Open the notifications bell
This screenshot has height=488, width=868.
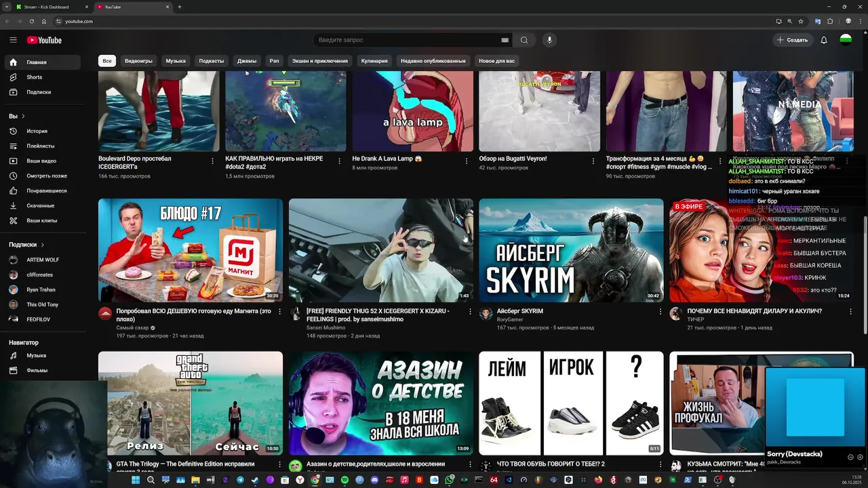click(x=824, y=40)
